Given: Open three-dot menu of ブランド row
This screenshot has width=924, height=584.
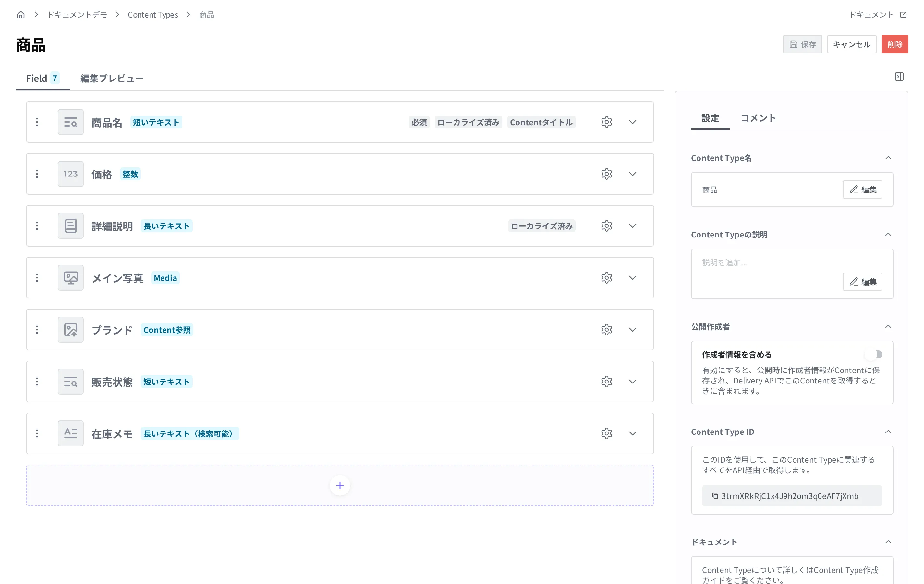Looking at the screenshot, I should (x=37, y=330).
